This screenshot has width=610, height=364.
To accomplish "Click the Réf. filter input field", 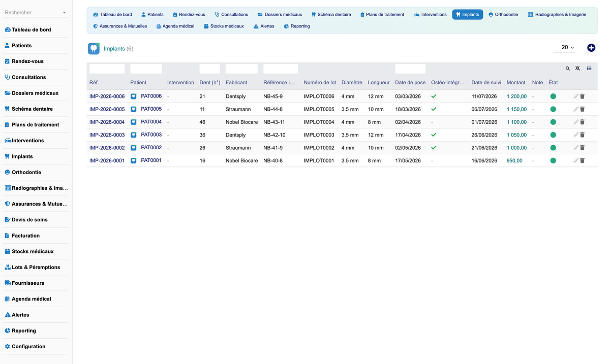I will click(x=107, y=69).
